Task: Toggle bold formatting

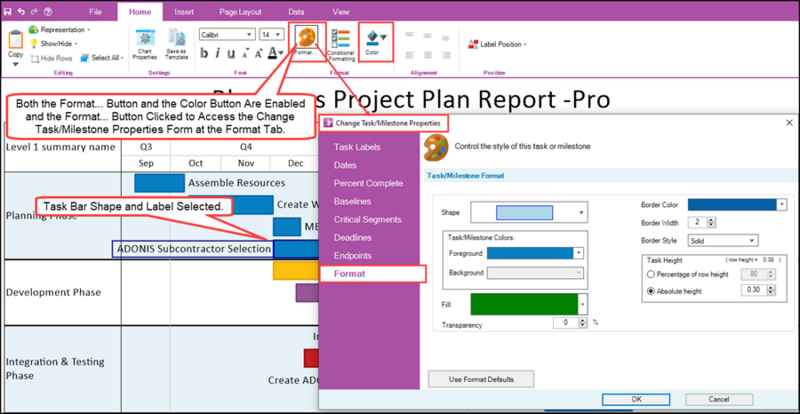Action: coord(204,53)
